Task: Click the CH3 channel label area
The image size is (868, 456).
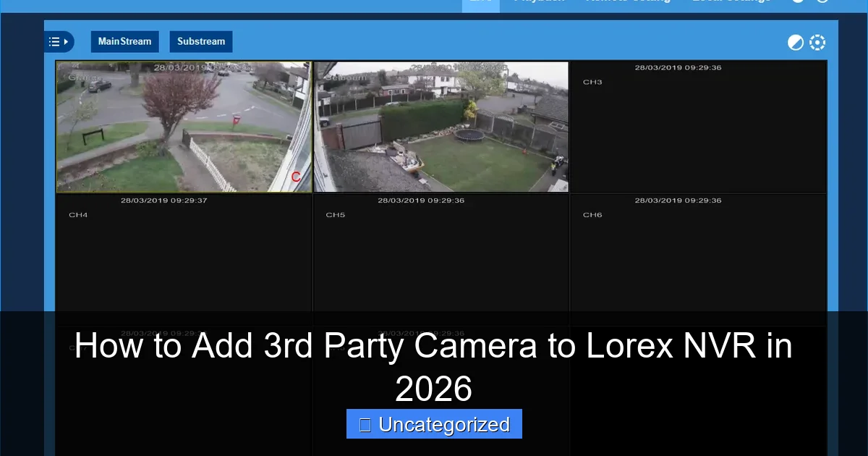Action: pyautogui.click(x=592, y=81)
